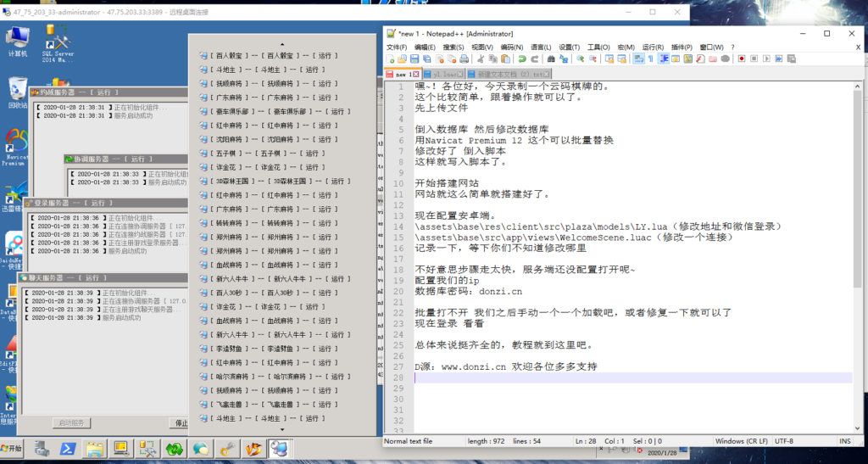The width and height of the screenshot is (868, 464).
Task: Click the Undo arrow icon
Action: point(523,59)
